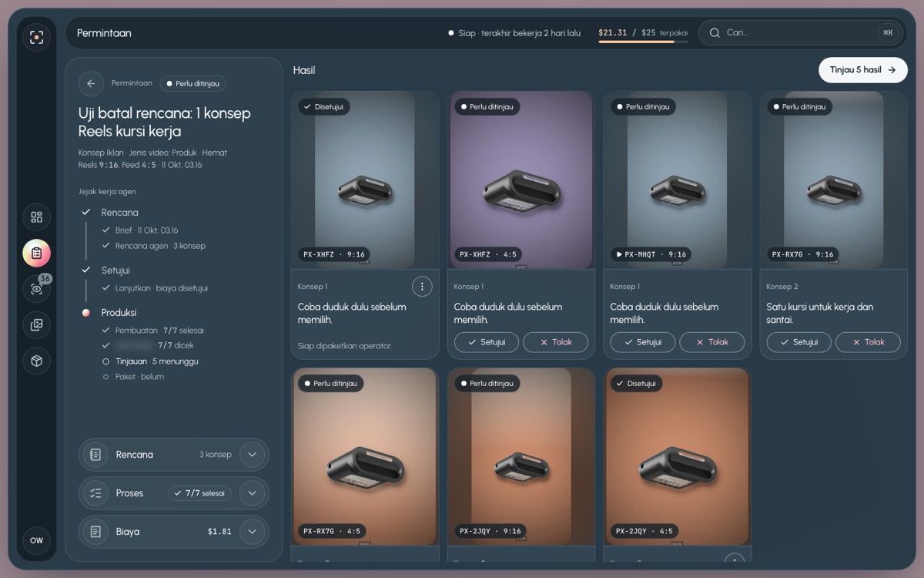Image resolution: width=924 pixels, height=578 pixels.
Task: Open the three-dot menu on the first Konsep 1 card
Action: tap(422, 287)
